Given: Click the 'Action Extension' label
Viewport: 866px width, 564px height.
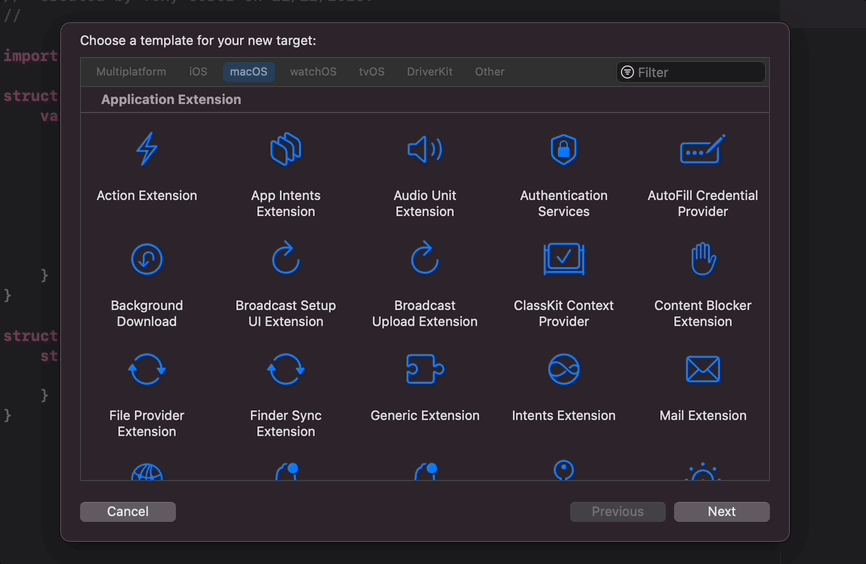Looking at the screenshot, I should click(147, 196).
